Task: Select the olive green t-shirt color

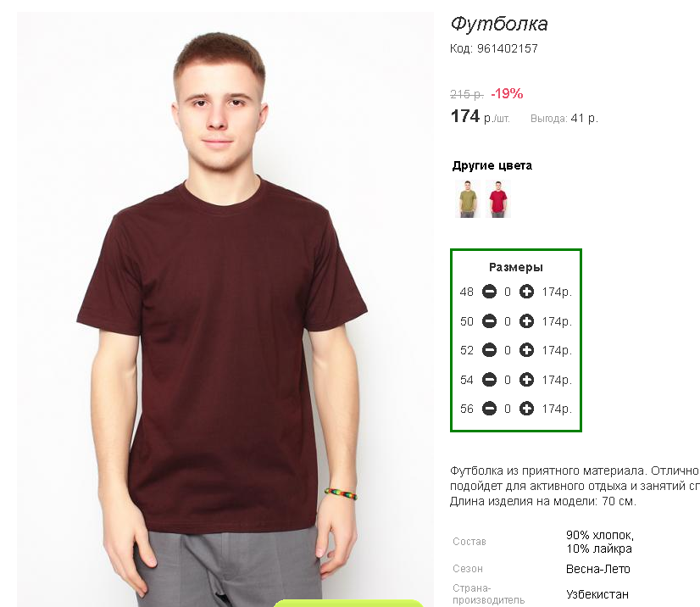Action: [x=468, y=198]
